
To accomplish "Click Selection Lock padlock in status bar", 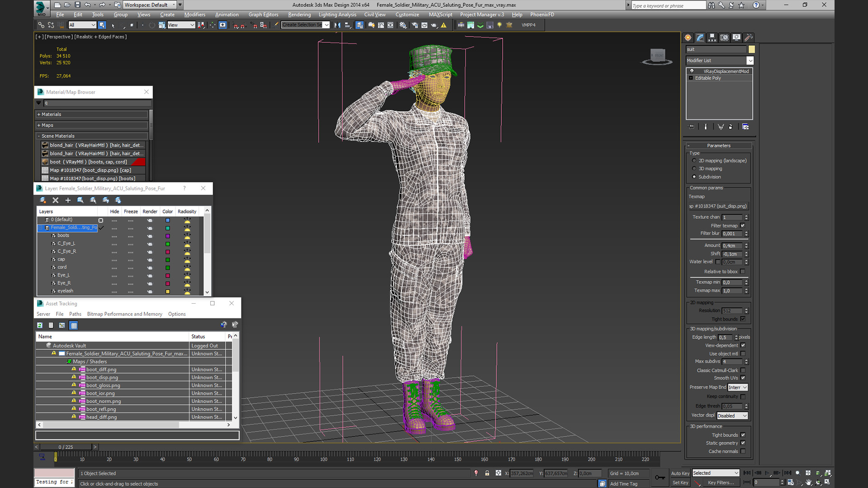I will point(487,473).
